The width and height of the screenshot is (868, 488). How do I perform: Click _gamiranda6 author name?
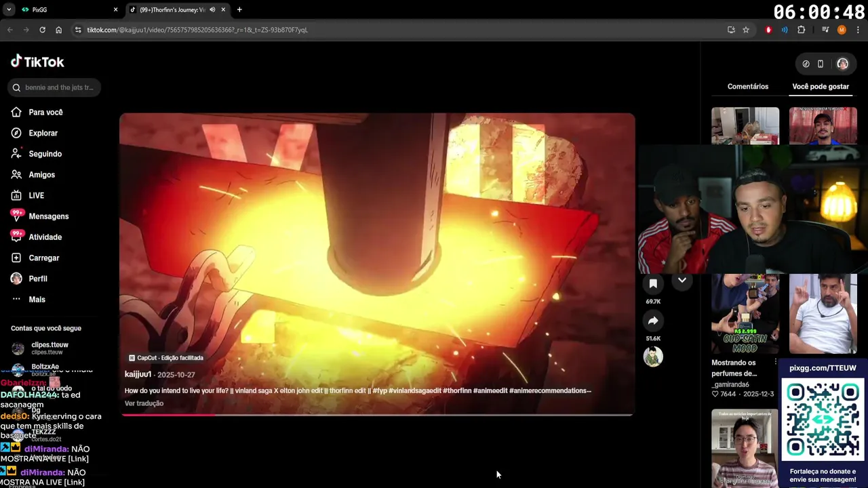point(730,384)
